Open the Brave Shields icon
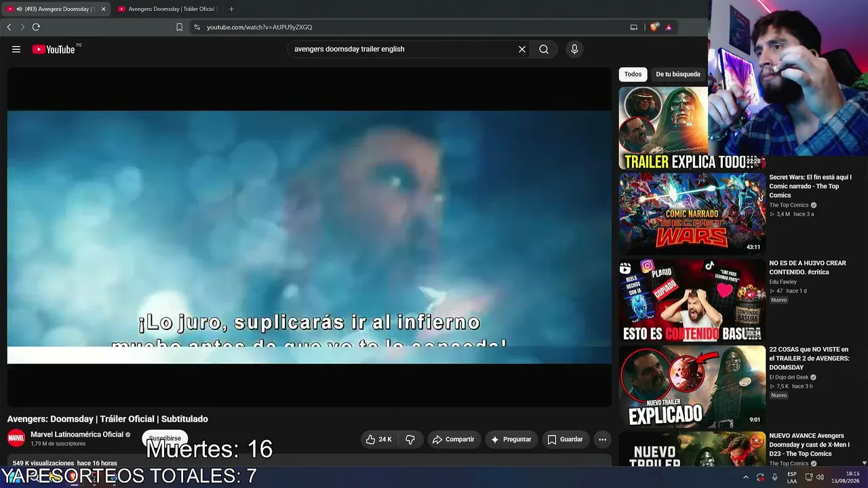Viewport: 868px width, 488px height. pyautogui.click(x=654, y=27)
